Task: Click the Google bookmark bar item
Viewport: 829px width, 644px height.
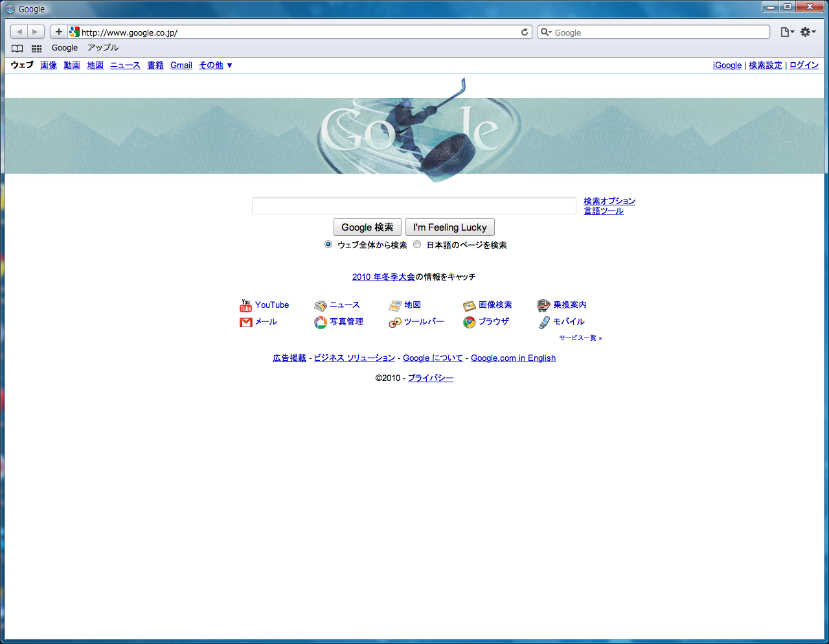Action: pos(65,48)
